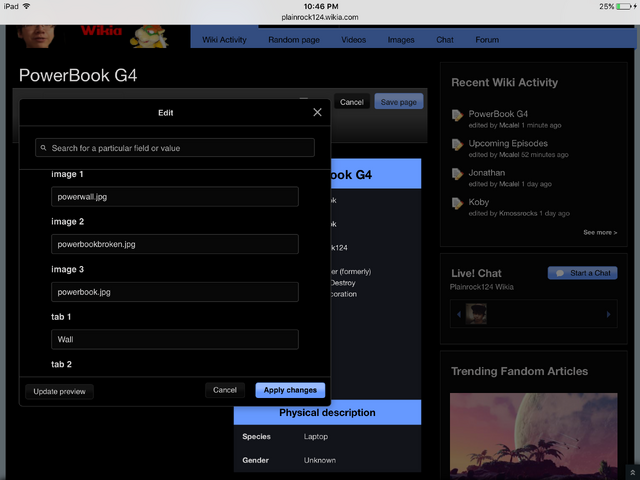
Task: Click edit icon beside Jonathan activity
Action: coord(457,174)
